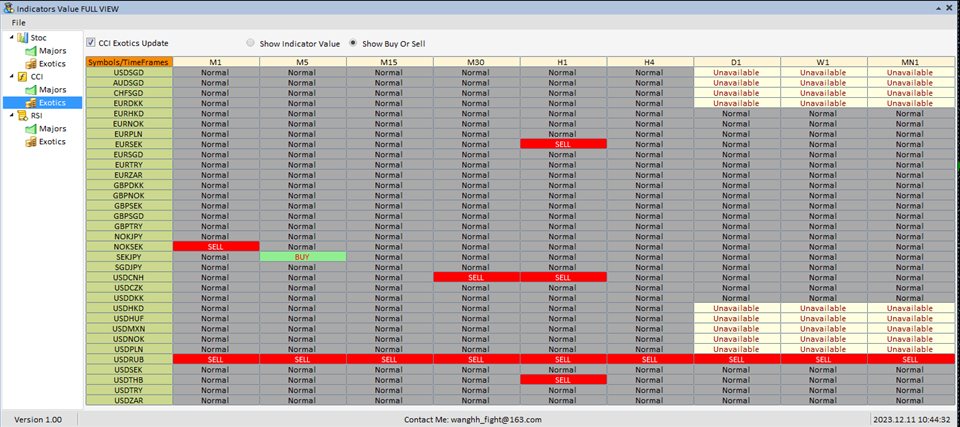Click the USDSGD symbol row label
This screenshot has width=960, height=427.
tap(129, 72)
